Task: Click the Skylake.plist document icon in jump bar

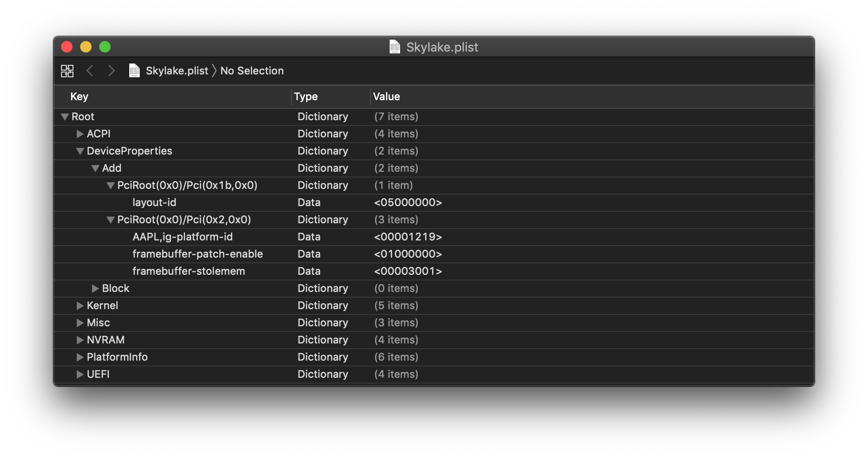Action: 134,71
